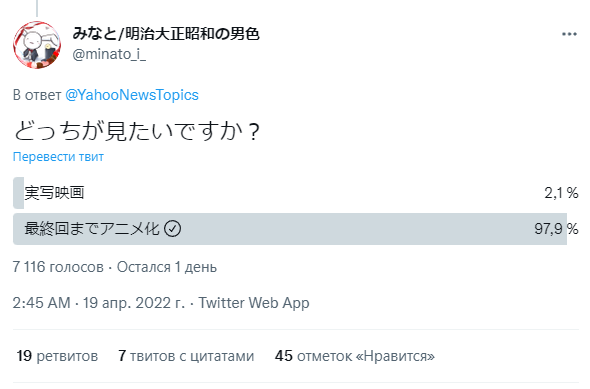Open the tweet timestamp 2:45 AM link
The height and width of the screenshot is (389, 590).
pos(41,303)
